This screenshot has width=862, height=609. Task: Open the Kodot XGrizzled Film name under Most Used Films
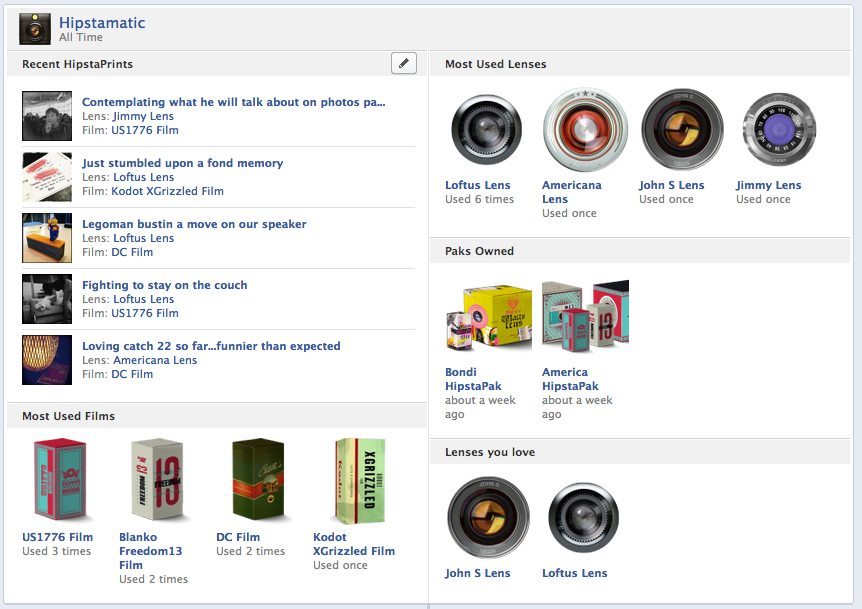coord(354,544)
